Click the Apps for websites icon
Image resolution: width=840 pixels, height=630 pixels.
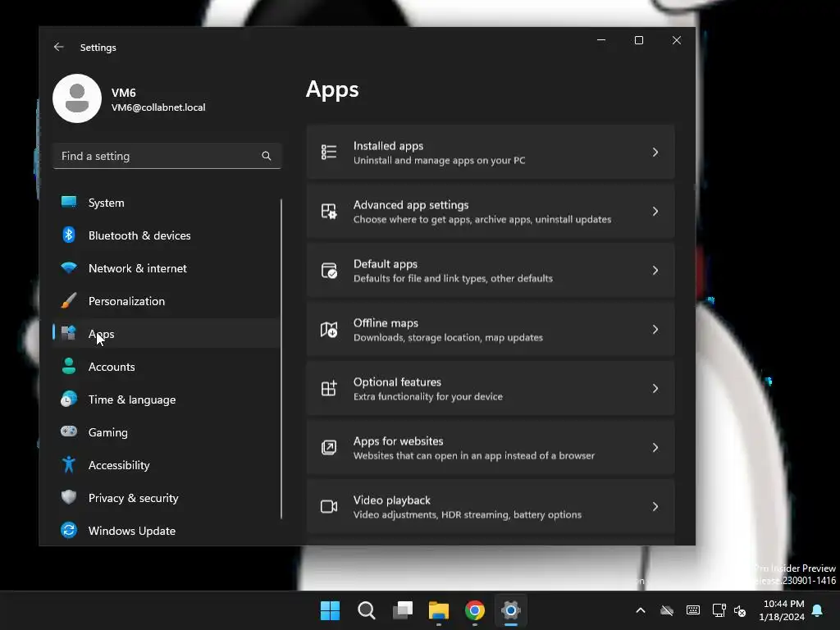[x=329, y=447]
